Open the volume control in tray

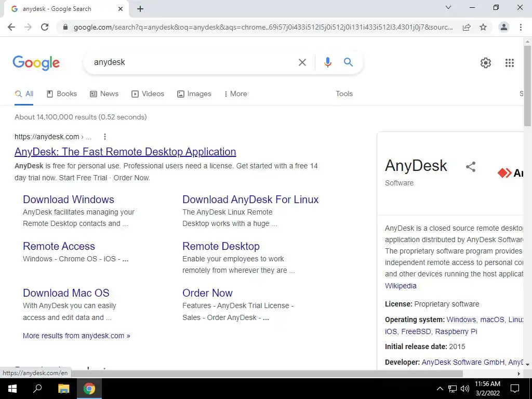point(465,389)
